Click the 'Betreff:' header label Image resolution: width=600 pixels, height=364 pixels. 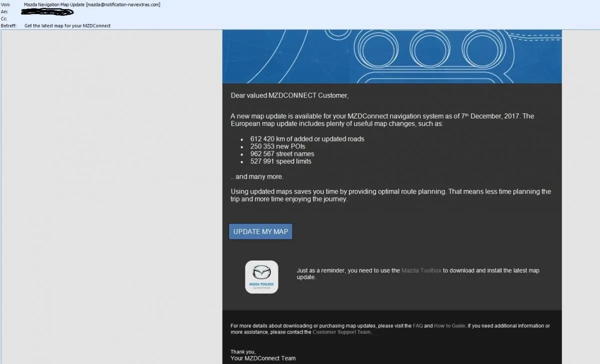[x=8, y=25]
